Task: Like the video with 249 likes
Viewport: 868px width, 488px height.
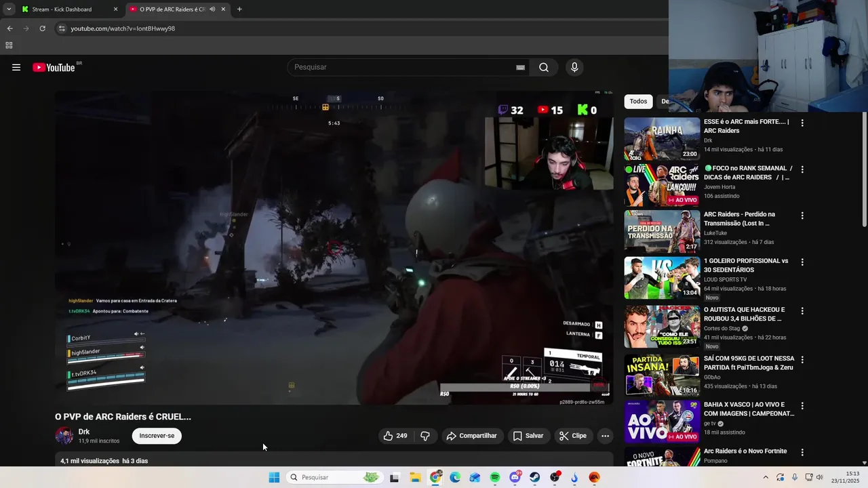Action: [x=396, y=436]
